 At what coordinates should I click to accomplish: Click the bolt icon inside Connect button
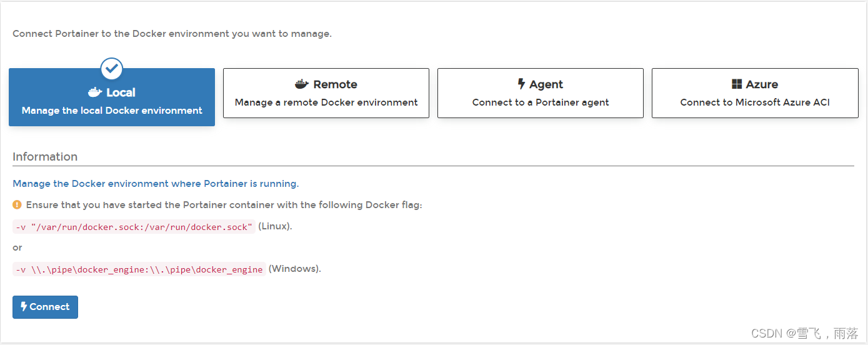[24, 306]
